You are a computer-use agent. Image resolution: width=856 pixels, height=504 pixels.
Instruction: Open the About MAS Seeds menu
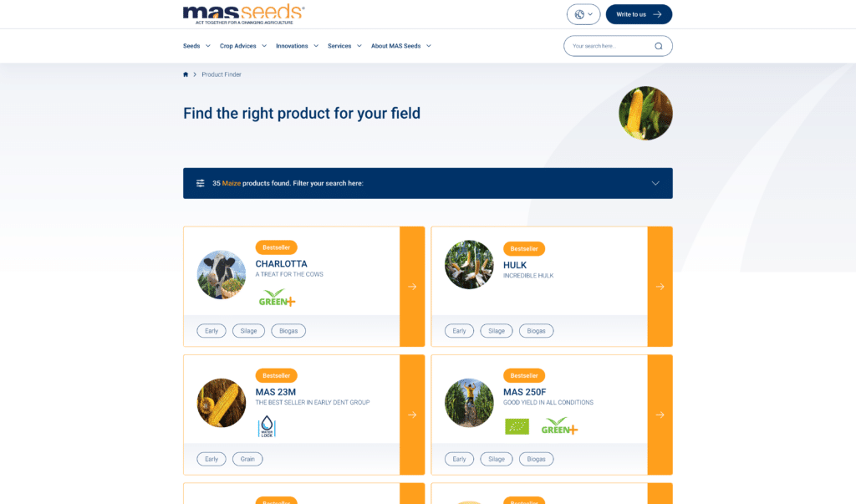click(401, 46)
